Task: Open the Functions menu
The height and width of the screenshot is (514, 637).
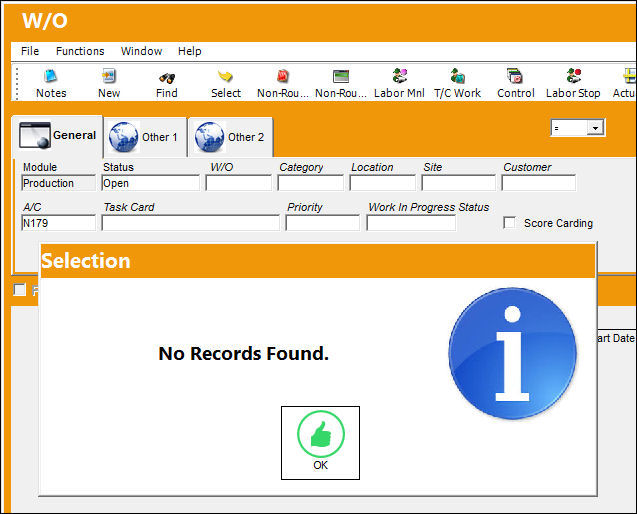Action: 80,51
